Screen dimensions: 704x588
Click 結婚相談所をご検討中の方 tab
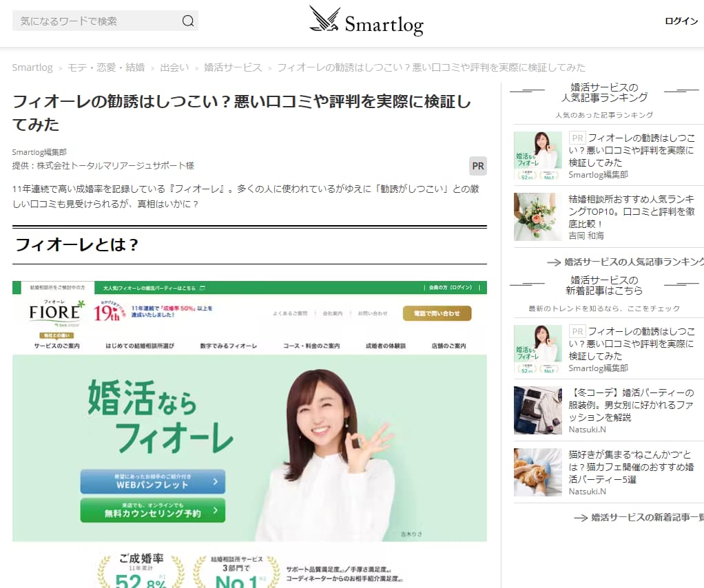[57, 287]
